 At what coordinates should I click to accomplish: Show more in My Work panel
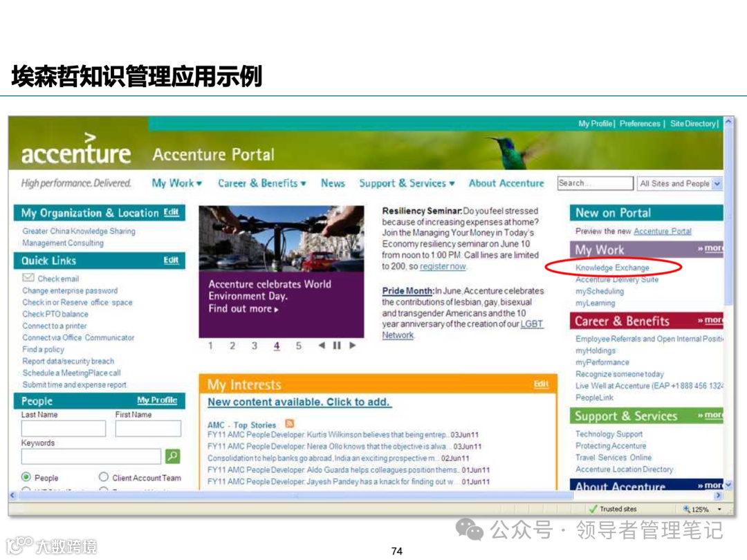[710, 248]
